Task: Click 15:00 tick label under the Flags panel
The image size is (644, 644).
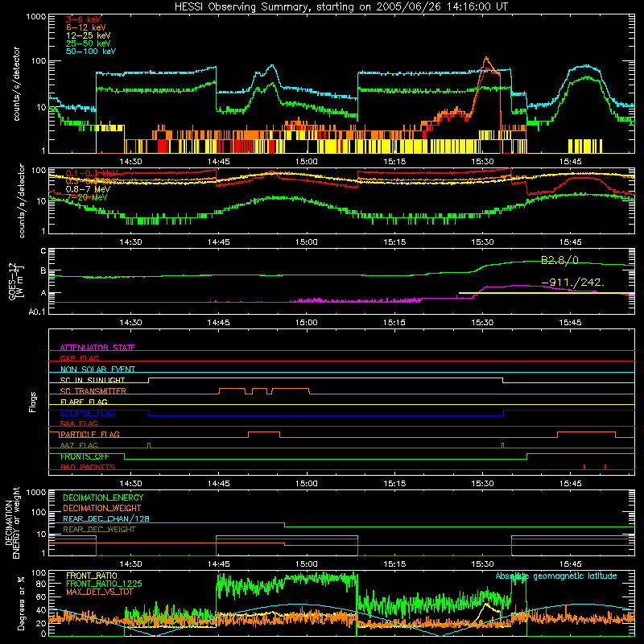Action: coord(307,484)
